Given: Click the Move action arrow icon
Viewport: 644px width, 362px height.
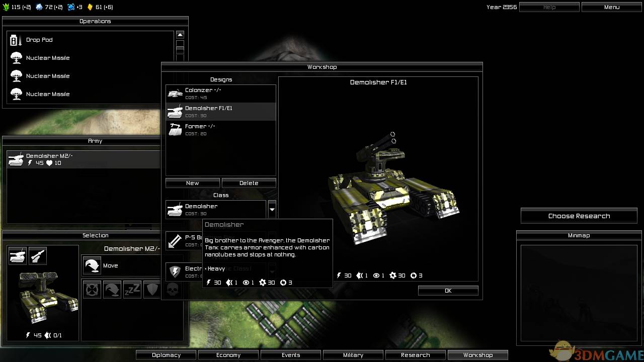Looking at the screenshot, I should 92,265.
